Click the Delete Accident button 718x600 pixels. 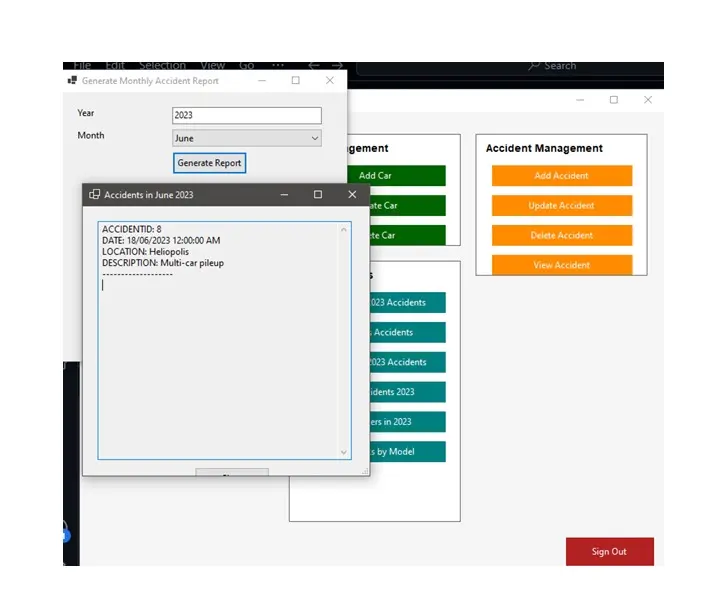562,235
